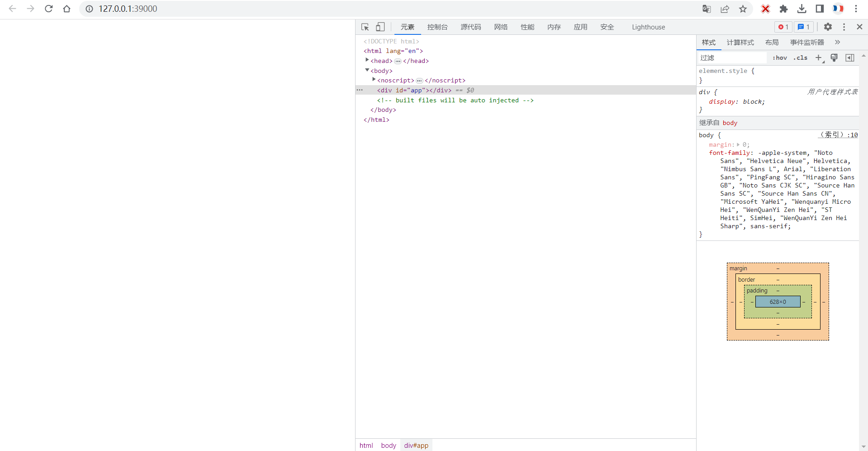This screenshot has height=451, width=868.
Task: Expand the head element in DOM tree
Action: [x=367, y=60]
